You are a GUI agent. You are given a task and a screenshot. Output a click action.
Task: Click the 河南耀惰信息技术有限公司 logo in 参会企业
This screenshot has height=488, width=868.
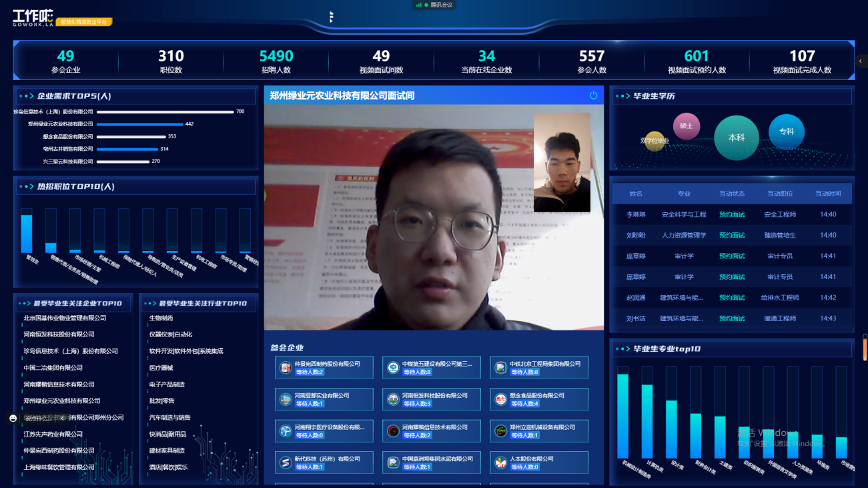[393, 431]
